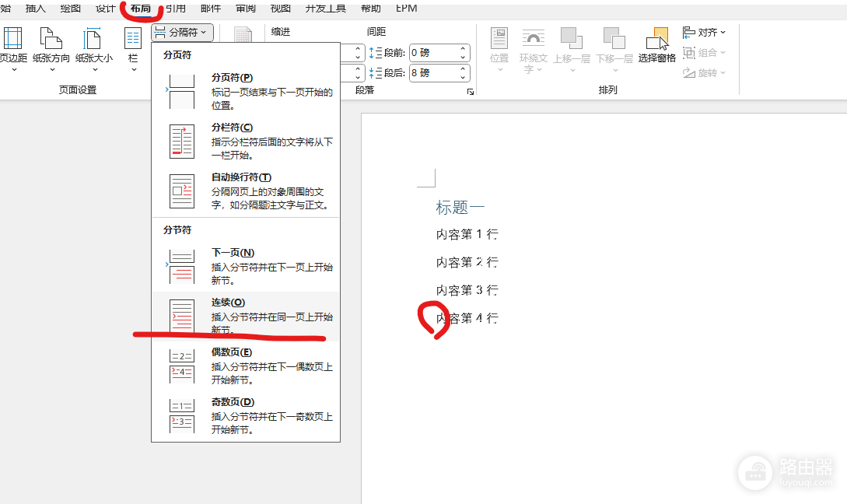Insert a 分页符 page break
This screenshot has height=504, width=847.
point(246,91)
